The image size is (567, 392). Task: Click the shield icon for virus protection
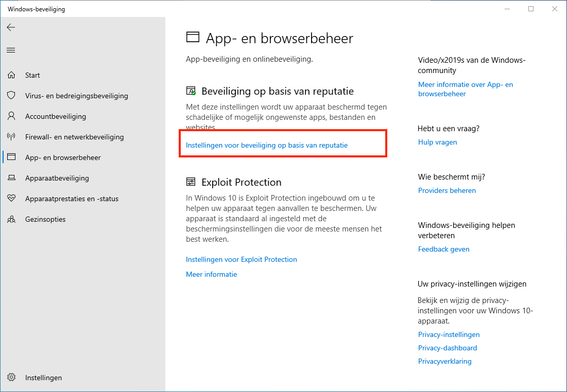[x=11, y=96]
